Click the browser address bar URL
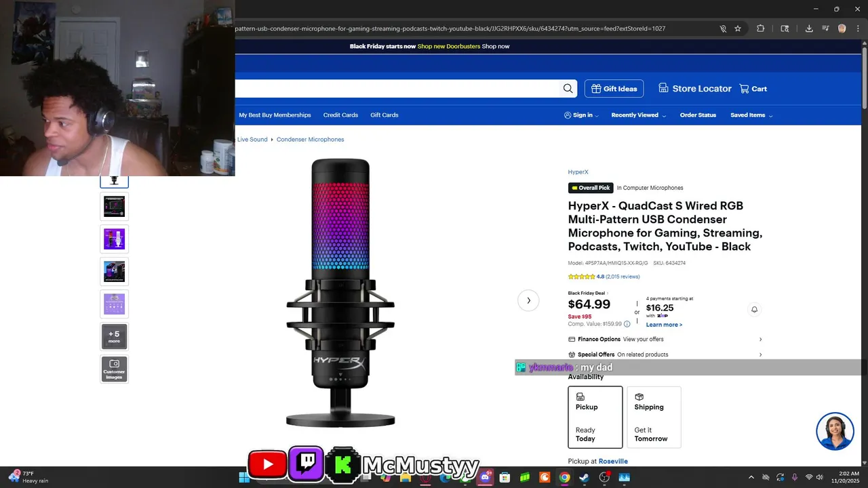The width and height of the screenshot is (868, 488). tap(450, 28)
